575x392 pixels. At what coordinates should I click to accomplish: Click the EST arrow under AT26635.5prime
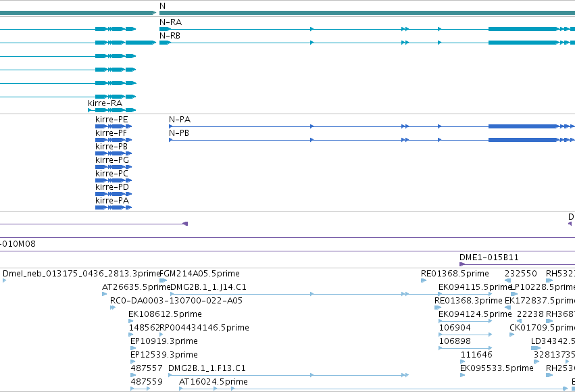click(x=105, y=294)
